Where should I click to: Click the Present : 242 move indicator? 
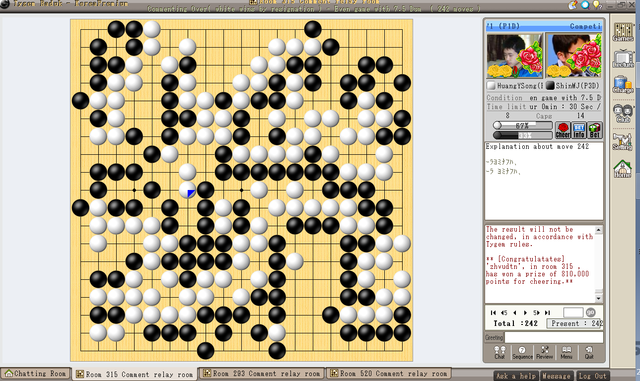click(575, 323)
